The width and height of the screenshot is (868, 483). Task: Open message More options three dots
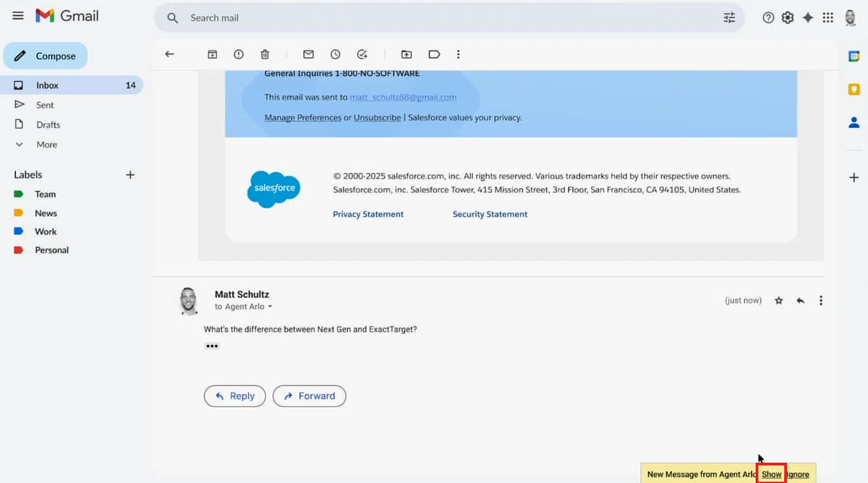[x=821, y=300]
